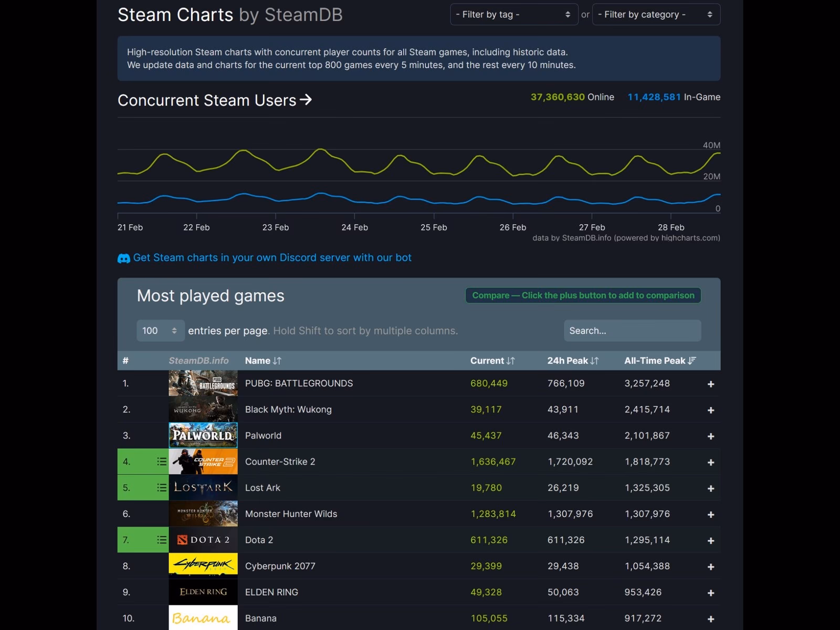
Task: Click Counter-Strike 2 current value 1,636,467
Action: 493,461
